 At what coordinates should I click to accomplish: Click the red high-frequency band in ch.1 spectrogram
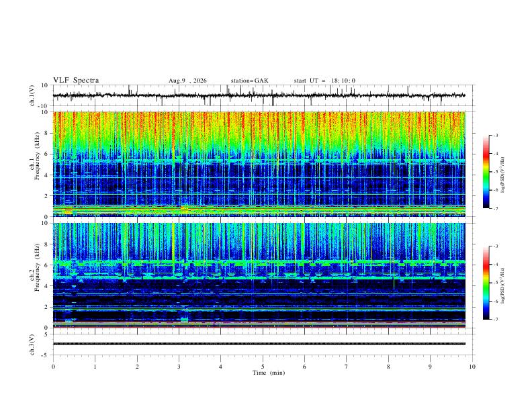coord(259,124)
